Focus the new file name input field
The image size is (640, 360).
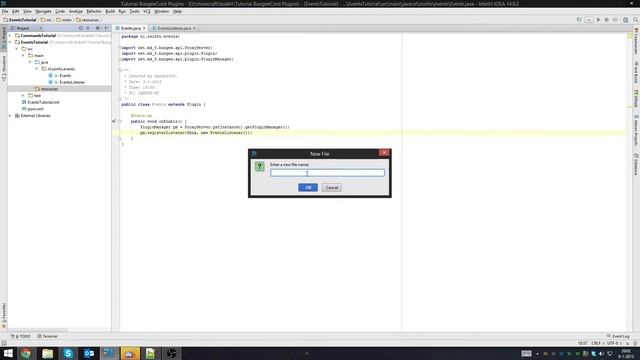point(327,173)
